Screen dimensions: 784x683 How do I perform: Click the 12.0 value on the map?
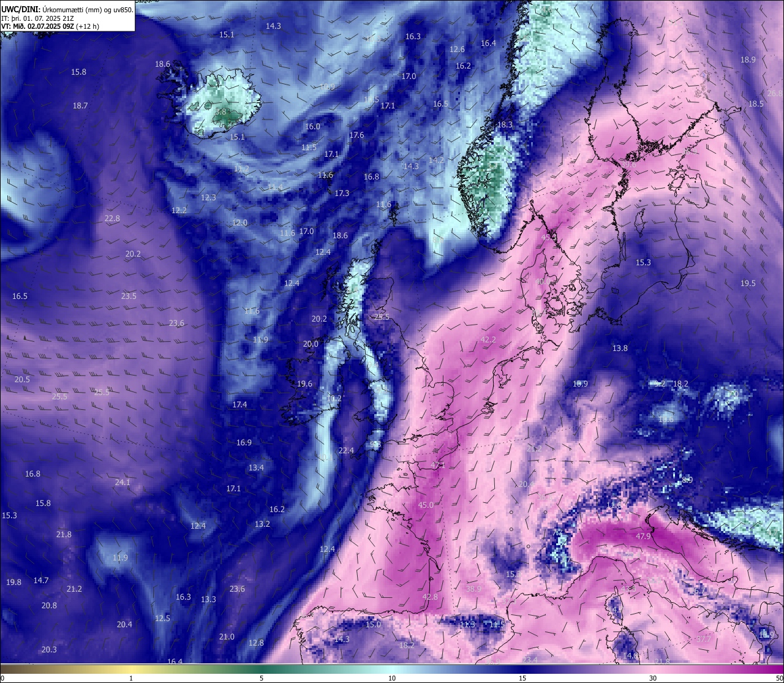pos(239,222)
